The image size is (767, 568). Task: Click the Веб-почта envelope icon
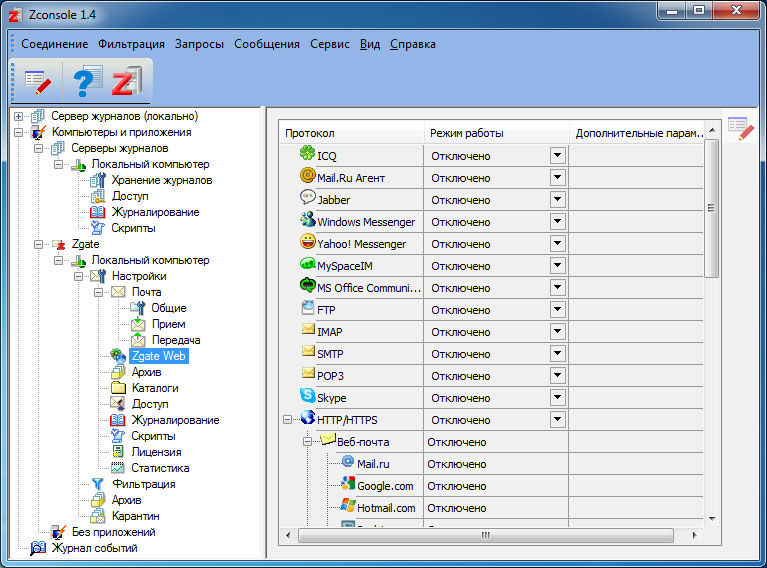click(x=328, y=439)
